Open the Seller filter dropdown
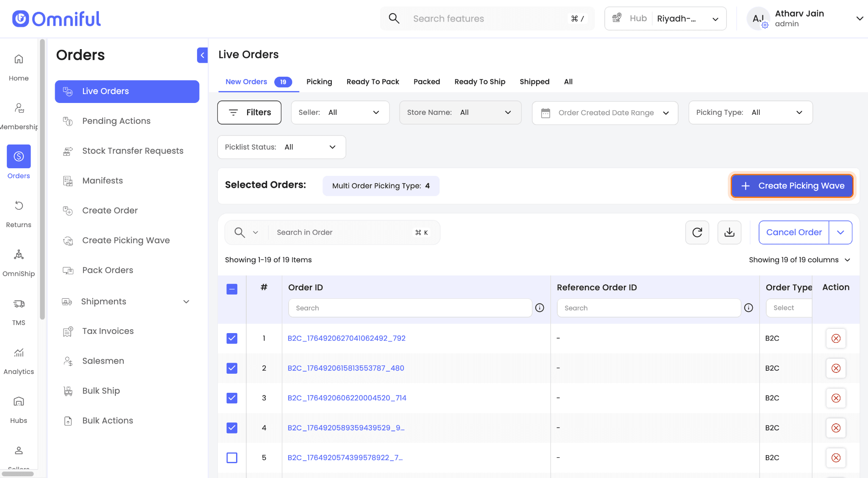 pyautogui.click(x=340, y=112)
